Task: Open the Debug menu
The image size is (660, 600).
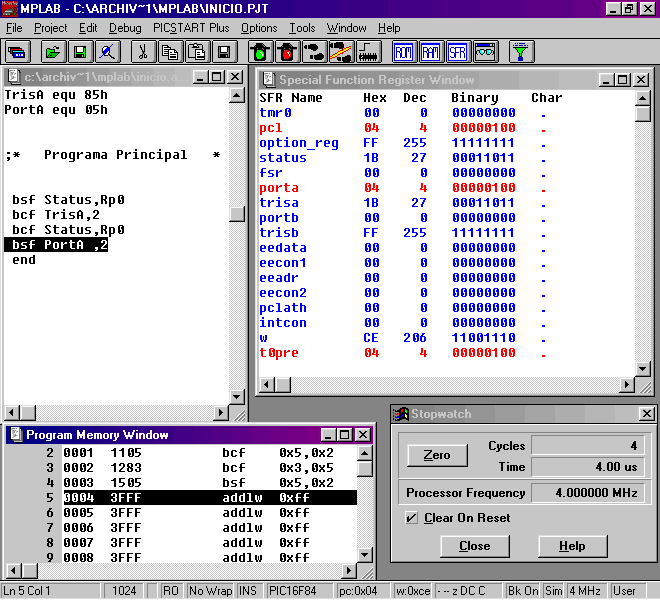Action: (x=125, y=28)
